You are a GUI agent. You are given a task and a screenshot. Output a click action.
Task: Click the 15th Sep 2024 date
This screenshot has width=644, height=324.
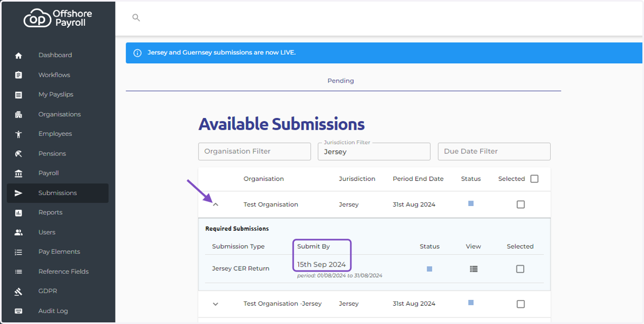[x=321, y=264]
